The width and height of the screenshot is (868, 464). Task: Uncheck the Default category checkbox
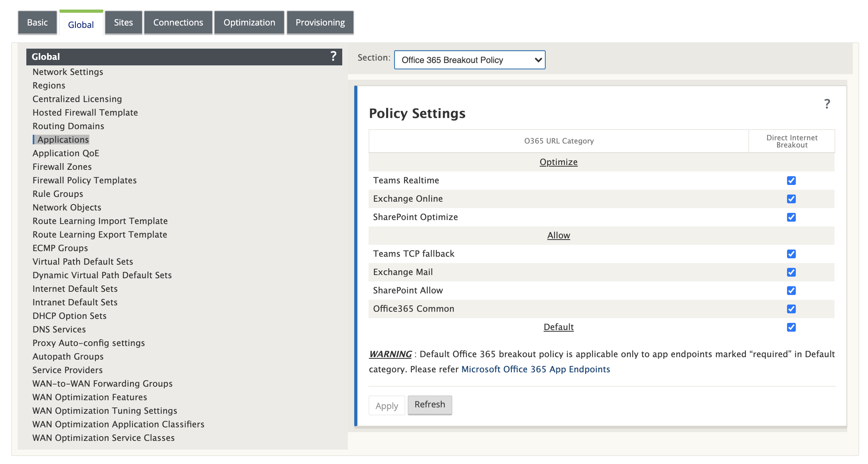[791, 327]
